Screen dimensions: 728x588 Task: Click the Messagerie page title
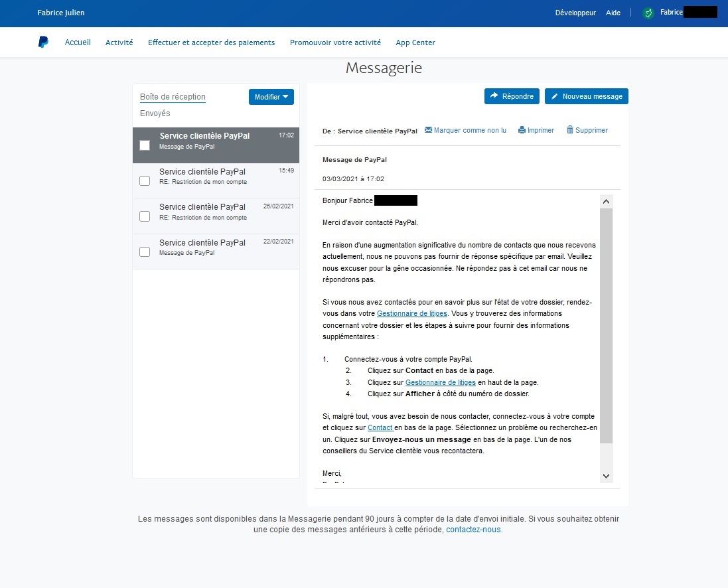[x=384, y=68]
